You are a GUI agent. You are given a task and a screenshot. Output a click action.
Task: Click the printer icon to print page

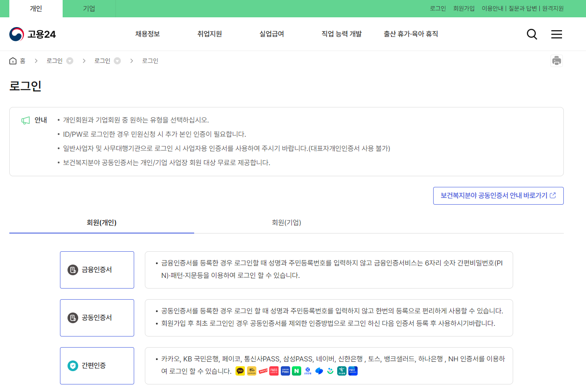[557, 60]
